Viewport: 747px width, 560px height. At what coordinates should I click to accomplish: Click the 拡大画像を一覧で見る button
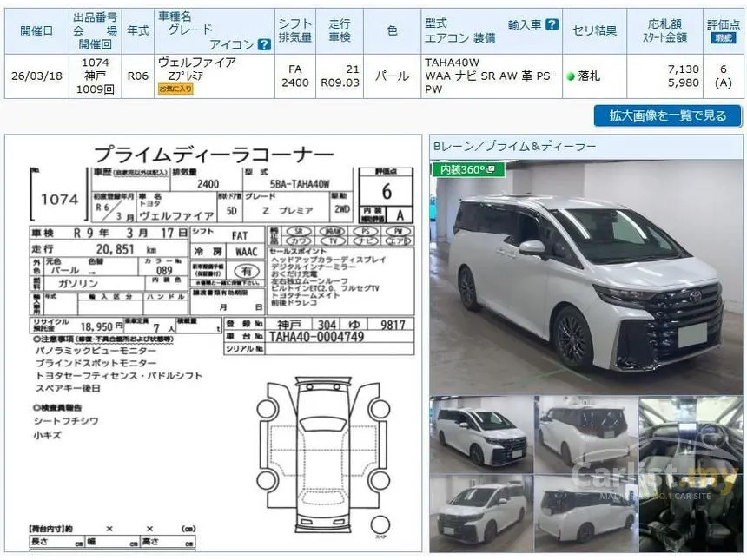click(667, 115)
